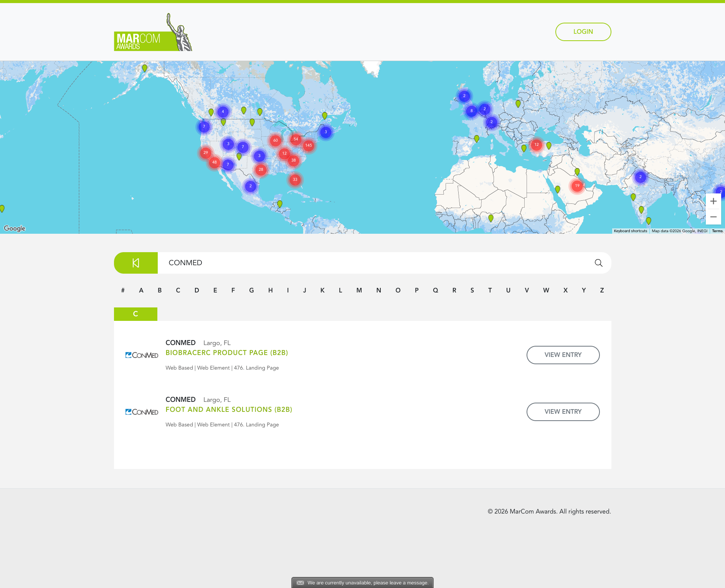Open the red 33 cluster marker
Image resolution: width=725 pixels, height=588 pixels.
pos(295,180)
